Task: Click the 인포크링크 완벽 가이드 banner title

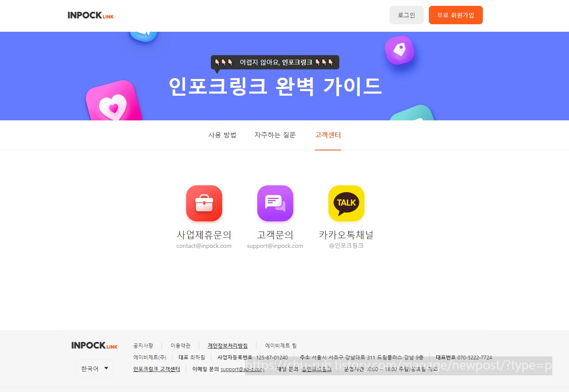Action: (x=275, y=87)
